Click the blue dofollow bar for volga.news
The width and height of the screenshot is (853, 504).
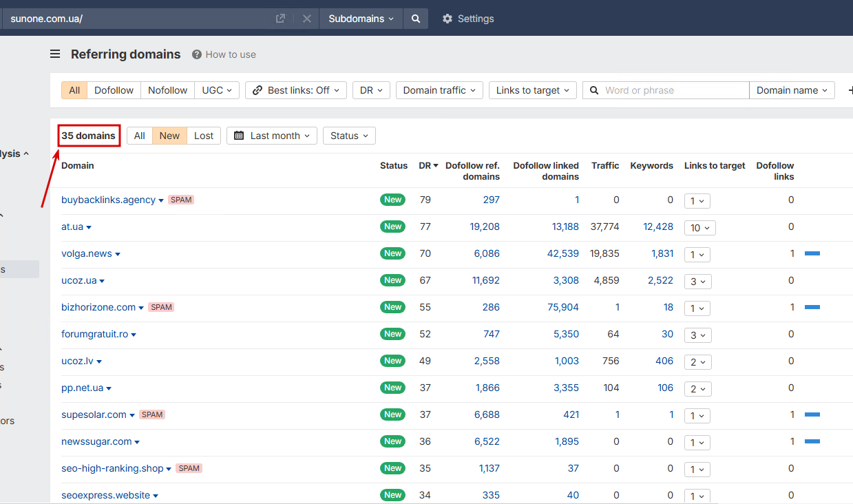click(812, 253)
